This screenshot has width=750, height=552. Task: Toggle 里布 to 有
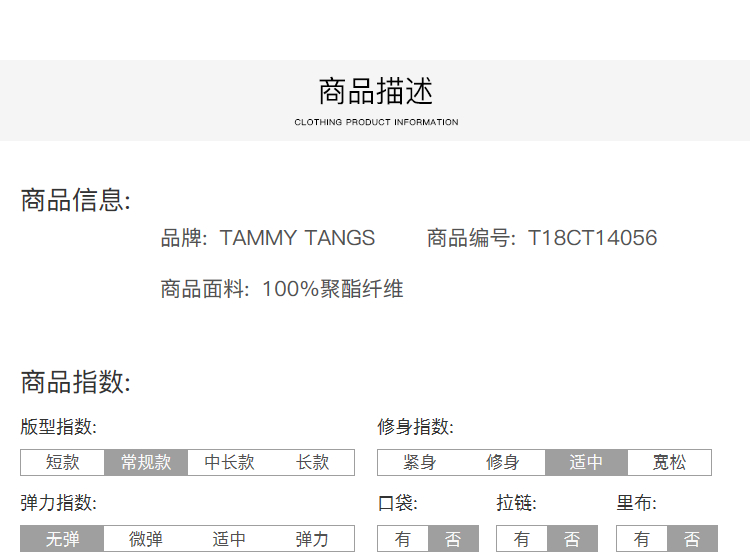pyautogui.click(x=641, y=539)
